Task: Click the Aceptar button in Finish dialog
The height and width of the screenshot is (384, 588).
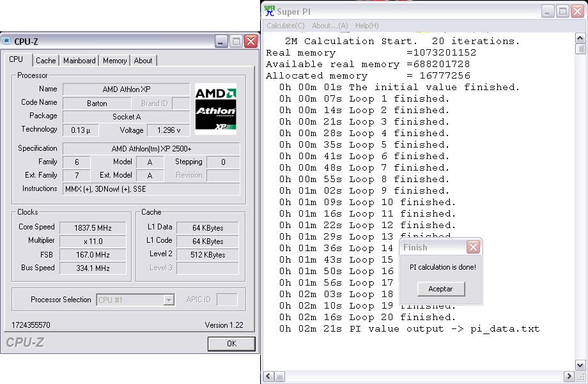Action: click(x=441, y=289)
